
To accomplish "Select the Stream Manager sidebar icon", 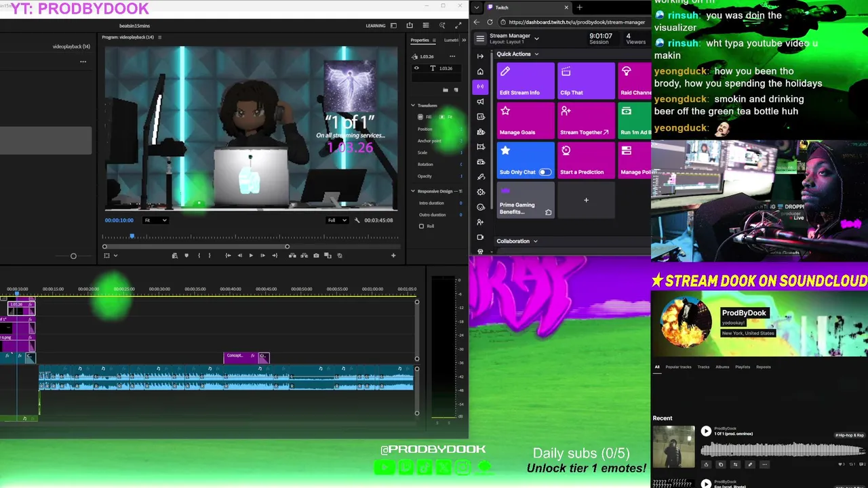I will pyautogui.click(x=480, y=86).
